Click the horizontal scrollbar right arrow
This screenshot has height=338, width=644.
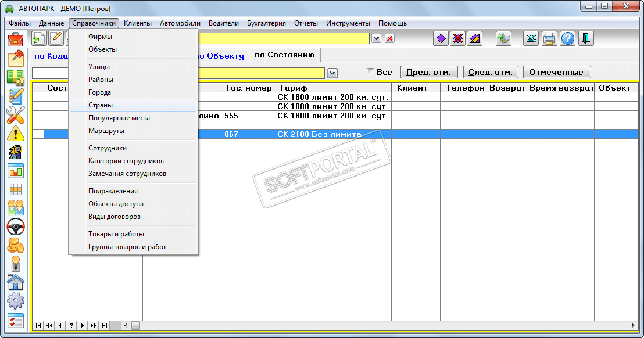point(633,325)
